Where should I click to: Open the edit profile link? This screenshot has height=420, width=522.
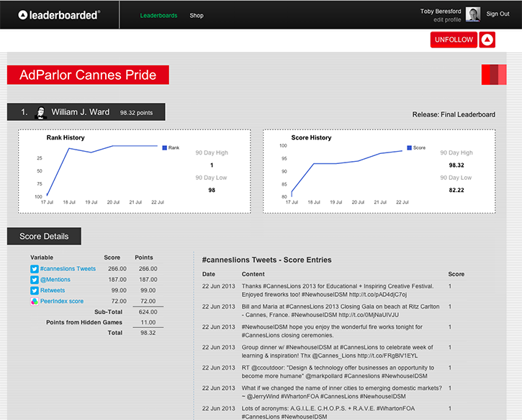tap(447, 20)
